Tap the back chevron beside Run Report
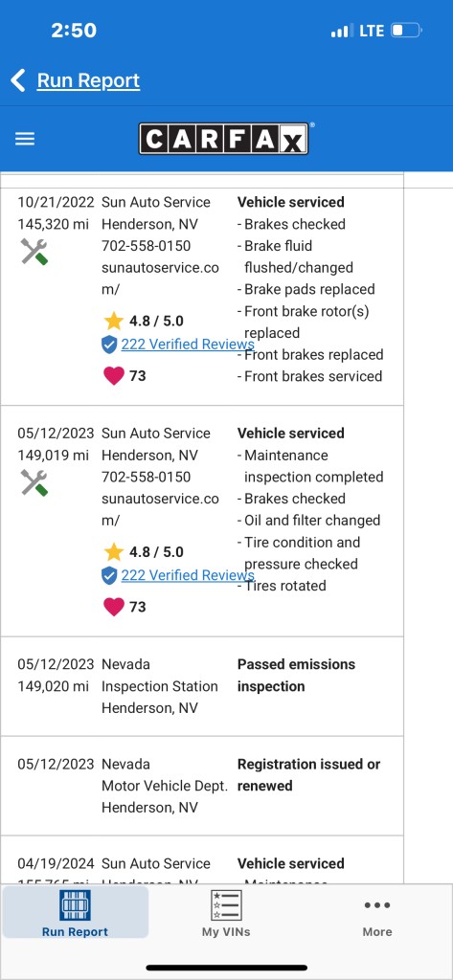Image resolution: width=453 pixels, height=980 pixels. click(18, 80)
